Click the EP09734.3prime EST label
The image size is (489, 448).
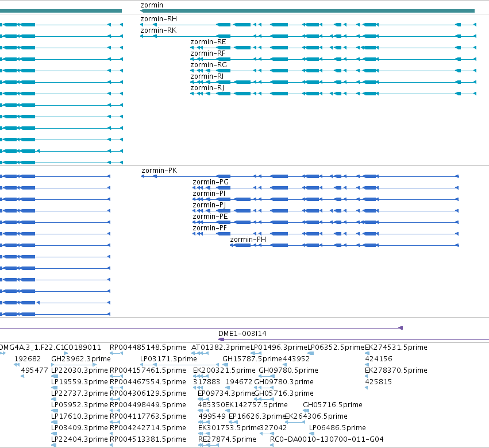tap(226, 394)
